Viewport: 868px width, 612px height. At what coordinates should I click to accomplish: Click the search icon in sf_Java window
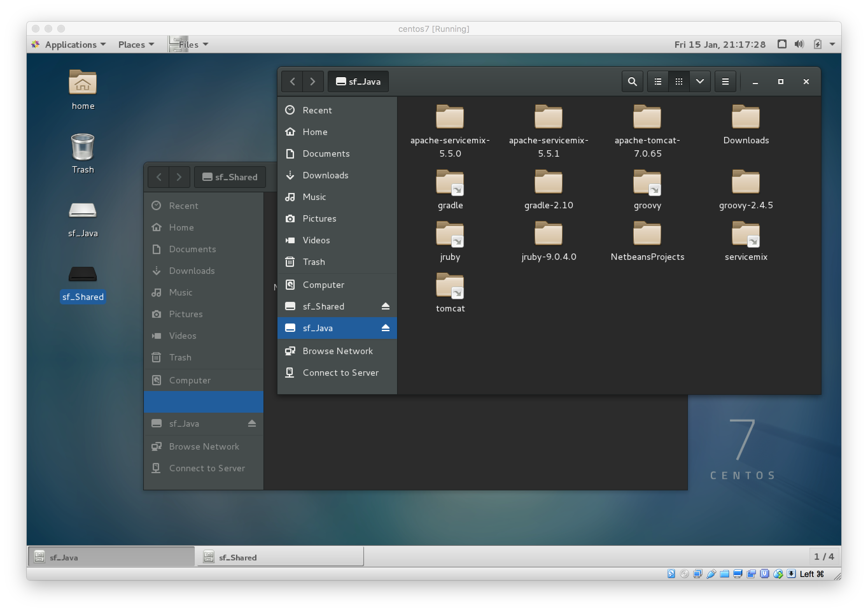pos(632,81)
